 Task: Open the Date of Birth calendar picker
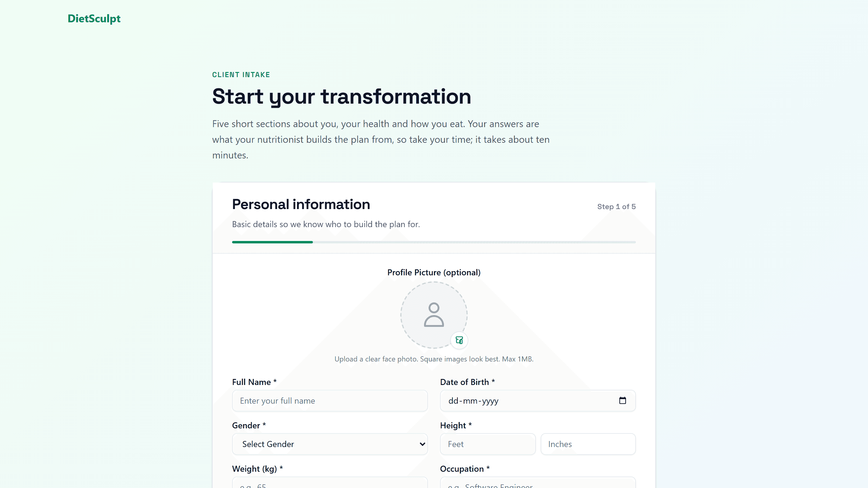[622, 400]
